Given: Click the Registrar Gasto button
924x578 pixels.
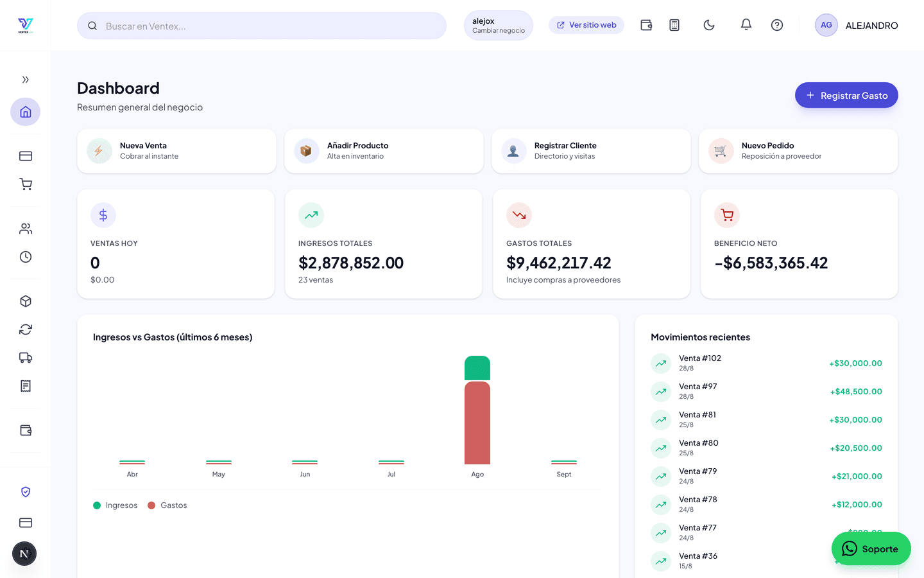Looking at the screenshot, I should click(846, 95).
